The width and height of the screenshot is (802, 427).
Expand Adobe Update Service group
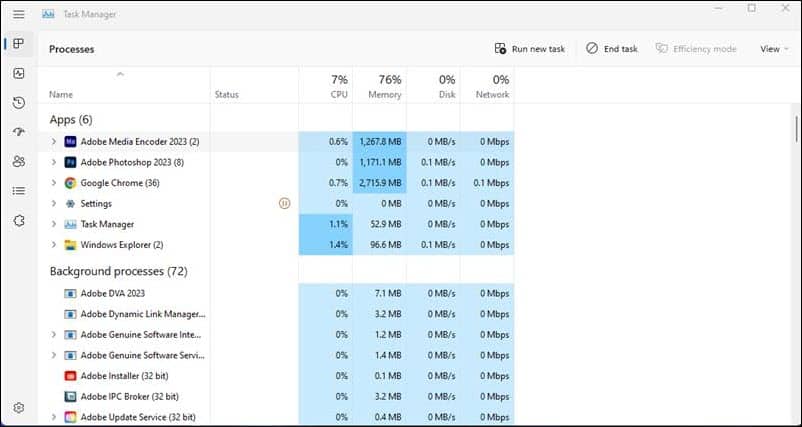point(54,417)
